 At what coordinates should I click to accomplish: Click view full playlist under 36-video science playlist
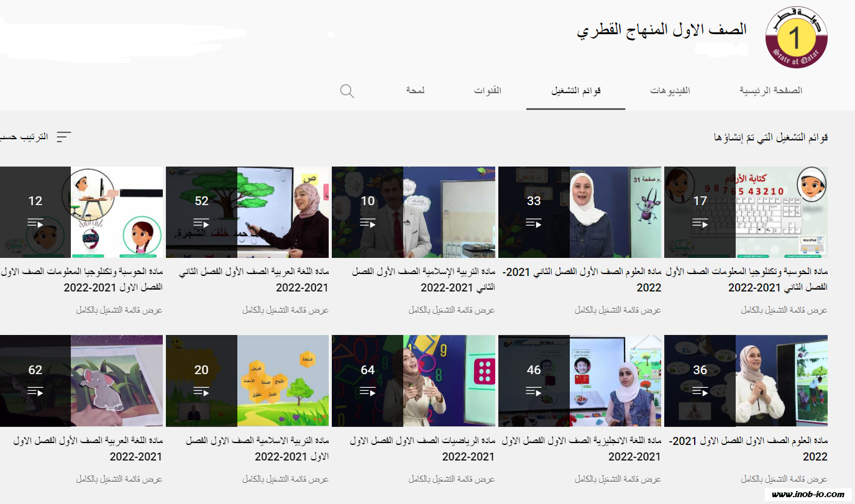pos(784,479)
